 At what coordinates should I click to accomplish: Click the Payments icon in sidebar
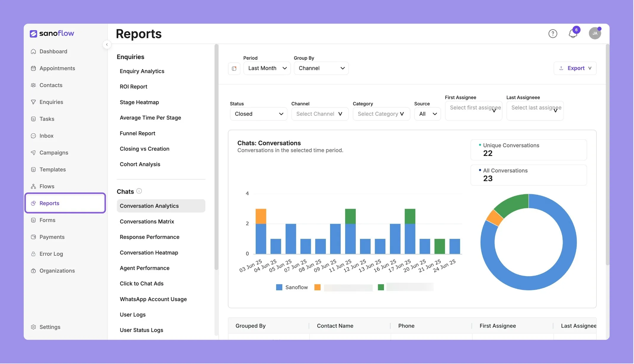click(x=33, y=237)
